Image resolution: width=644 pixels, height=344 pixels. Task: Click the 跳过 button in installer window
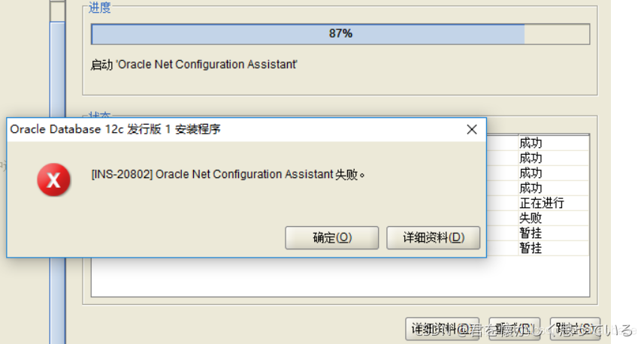click(575, 329)
